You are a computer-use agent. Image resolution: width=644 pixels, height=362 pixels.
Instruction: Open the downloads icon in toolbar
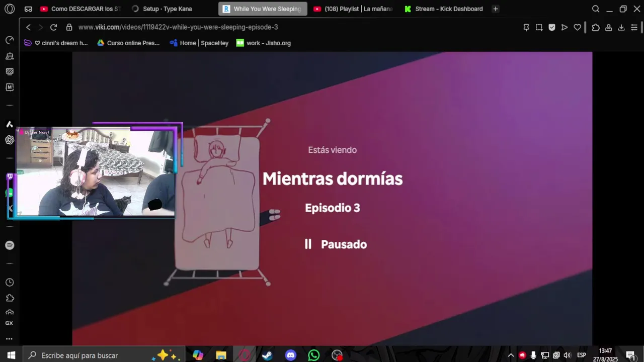(621, 28)
